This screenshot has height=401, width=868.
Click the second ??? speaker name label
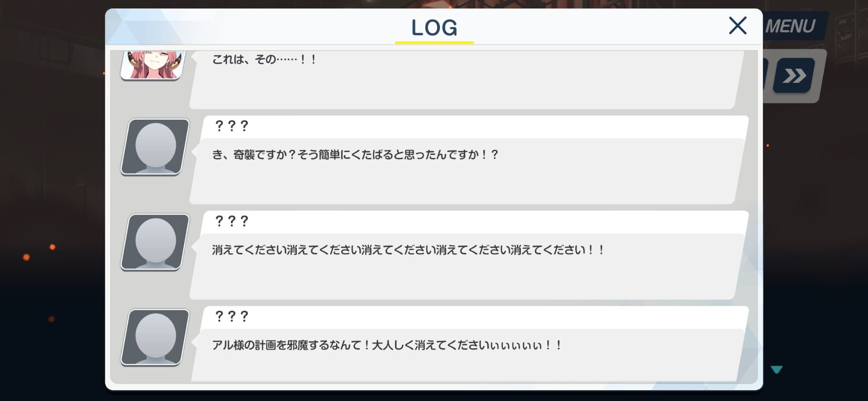tap(231, 221)
